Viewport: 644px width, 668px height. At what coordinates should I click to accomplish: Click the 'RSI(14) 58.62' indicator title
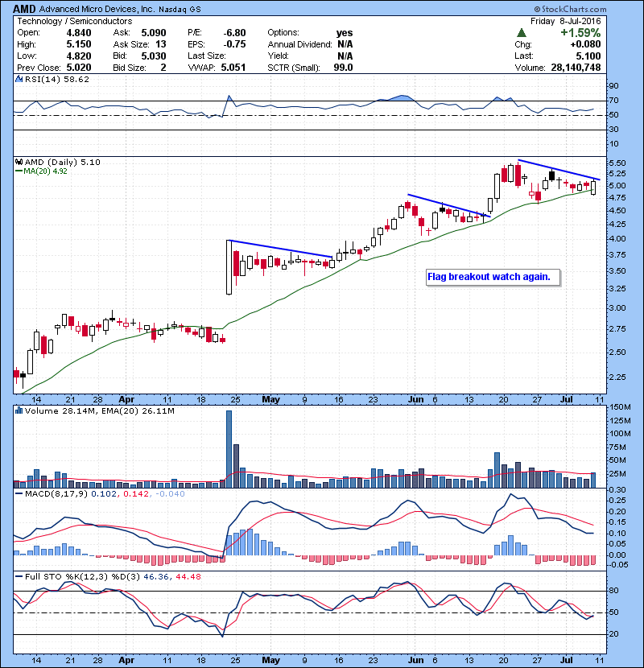[x=57, y=79]
